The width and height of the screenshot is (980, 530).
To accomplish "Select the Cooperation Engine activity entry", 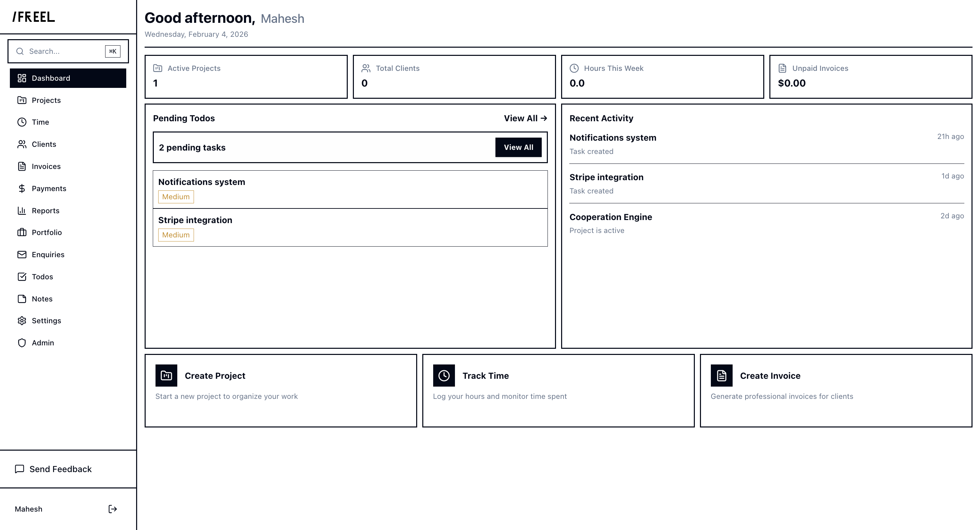I will point(610,217).
